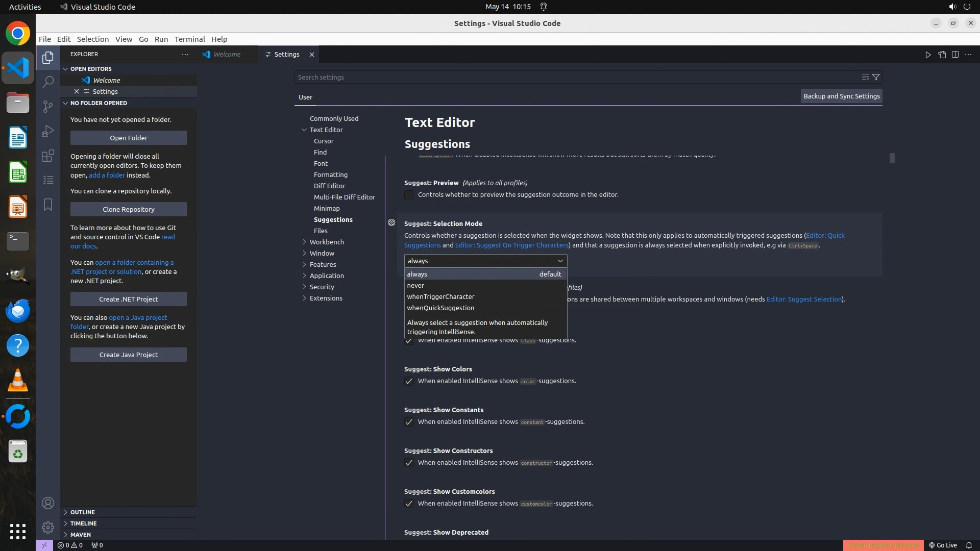Uncheck the Suggest: Show Constructors checkbox
980x551 pixels.
(x=409, y=463)
